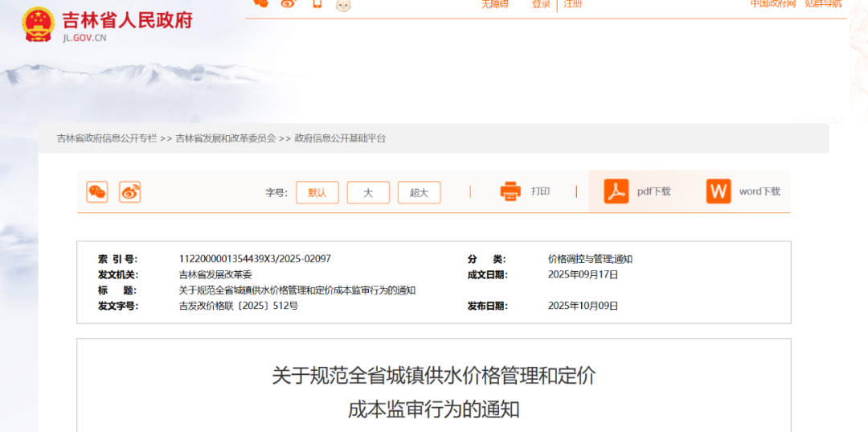Click heading second line 成本监审行为的通知
The image size is (868, 432).
[x=433, y=409]
